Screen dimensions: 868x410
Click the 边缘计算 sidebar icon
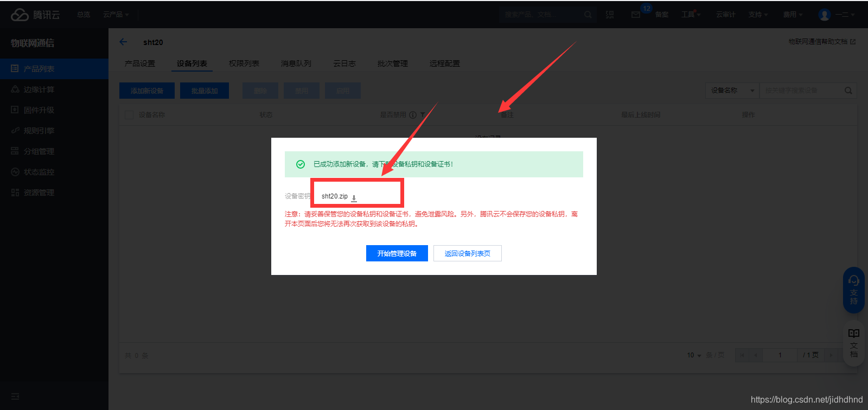(15, 89)
